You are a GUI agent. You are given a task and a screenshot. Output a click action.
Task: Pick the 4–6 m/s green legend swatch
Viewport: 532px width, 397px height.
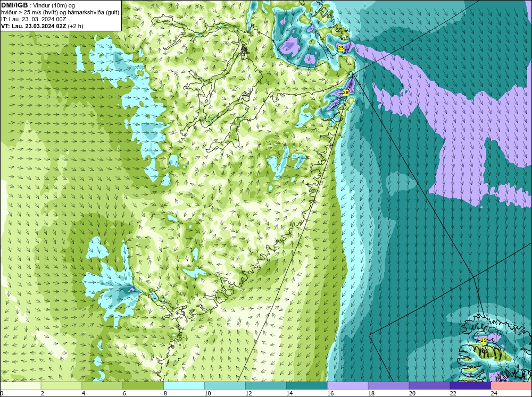pos(102,386)
